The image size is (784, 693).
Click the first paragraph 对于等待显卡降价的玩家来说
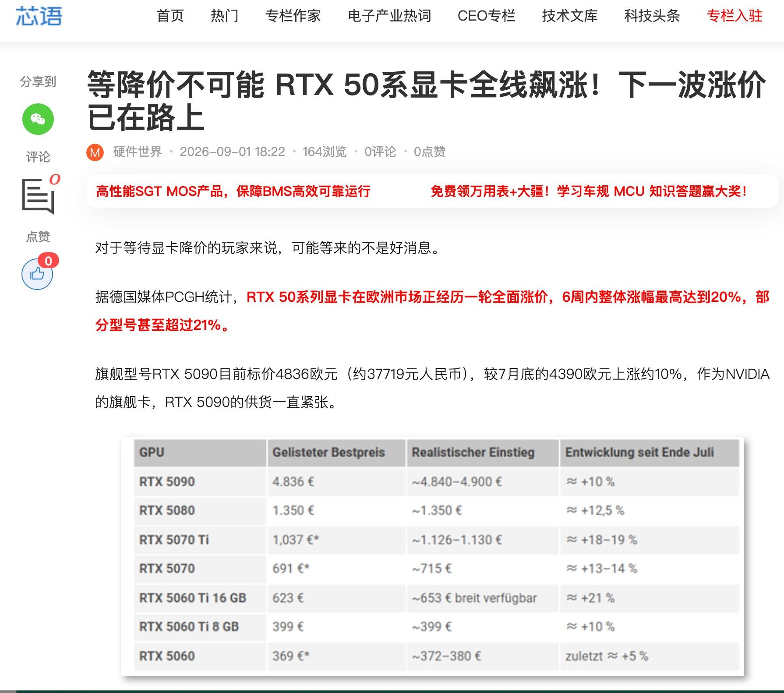tap(267, 248)
